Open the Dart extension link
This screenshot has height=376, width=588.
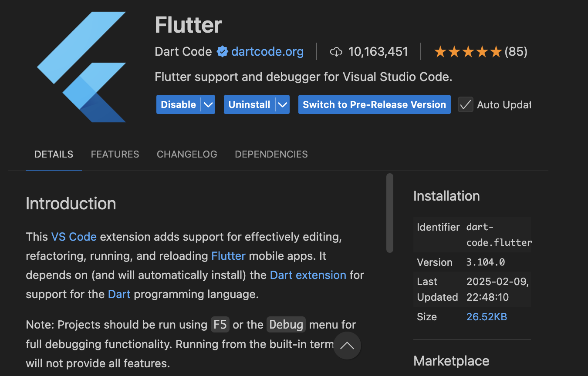(x=308, y=275)
